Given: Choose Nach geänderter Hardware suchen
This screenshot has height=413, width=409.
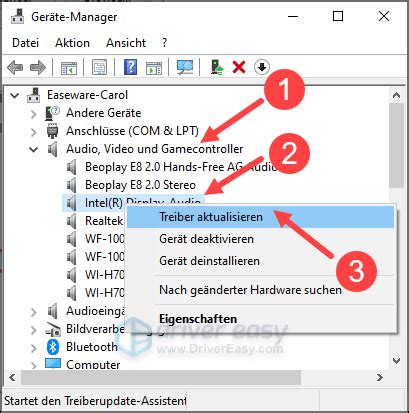Looking at the screenshot, I should [x=261, y=290].
